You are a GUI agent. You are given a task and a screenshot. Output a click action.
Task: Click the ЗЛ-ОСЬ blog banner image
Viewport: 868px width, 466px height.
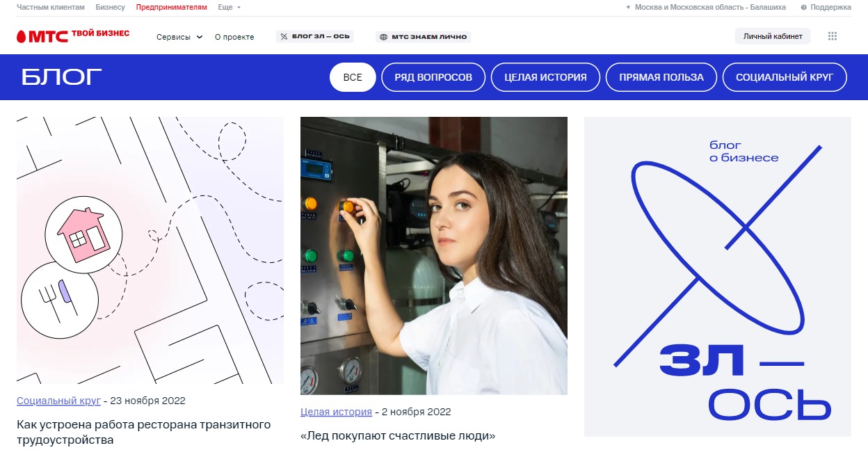(718, 277)
